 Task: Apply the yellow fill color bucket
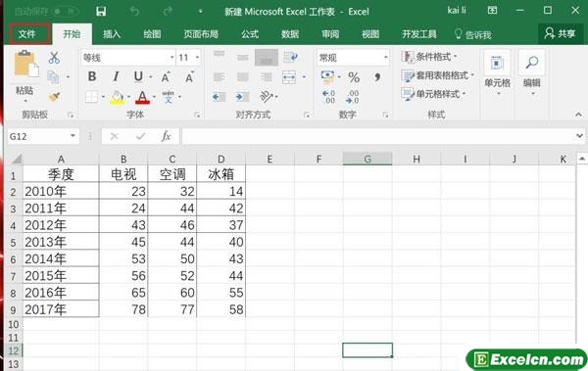click(117, 98)
